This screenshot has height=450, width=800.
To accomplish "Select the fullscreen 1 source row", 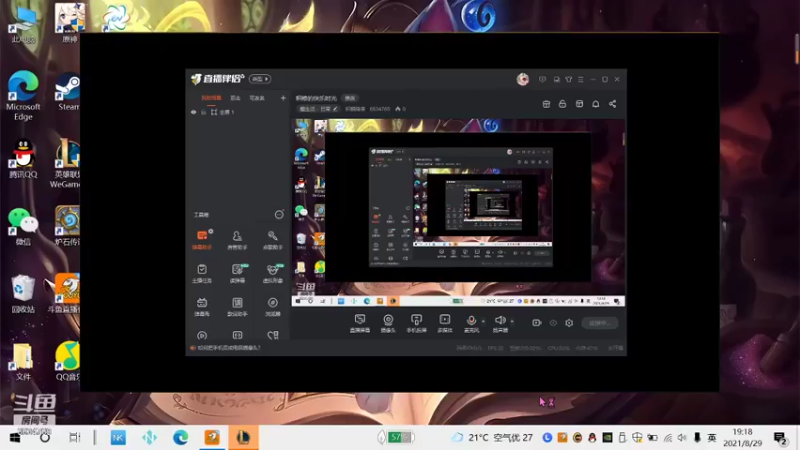I will [238, 112].
